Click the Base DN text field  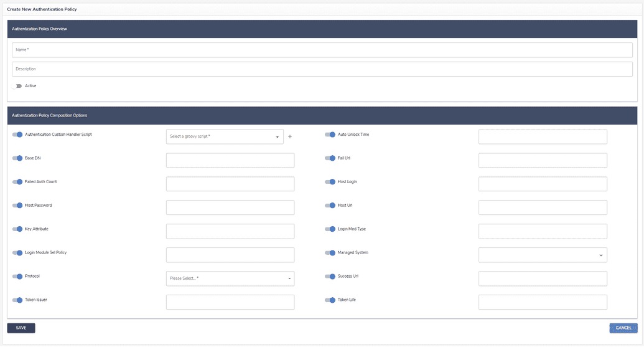pyautogui.click(x=230, y=160)
